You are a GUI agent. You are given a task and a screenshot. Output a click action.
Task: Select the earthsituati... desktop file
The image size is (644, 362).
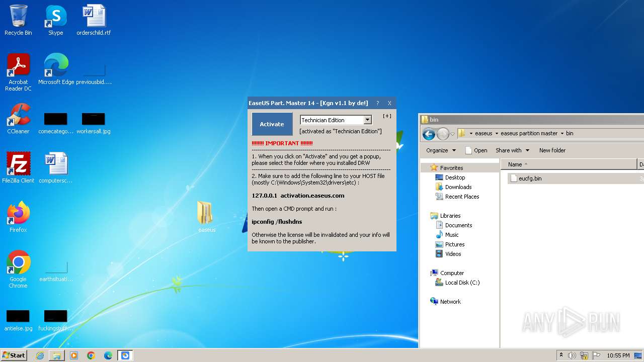tap(55, 271)
